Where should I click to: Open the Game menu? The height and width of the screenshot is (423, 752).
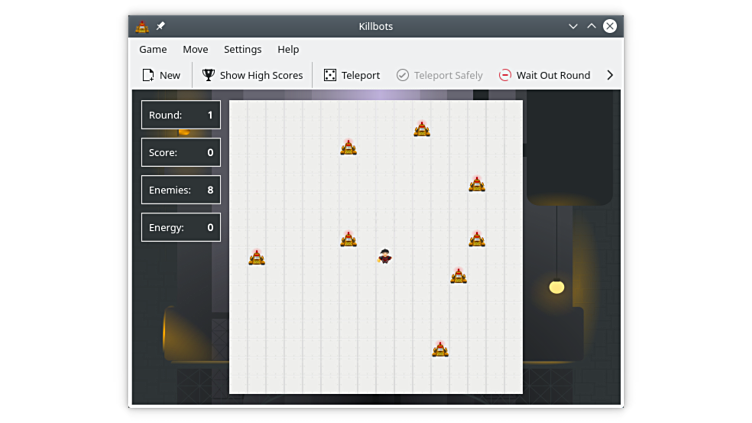point(153,49)
